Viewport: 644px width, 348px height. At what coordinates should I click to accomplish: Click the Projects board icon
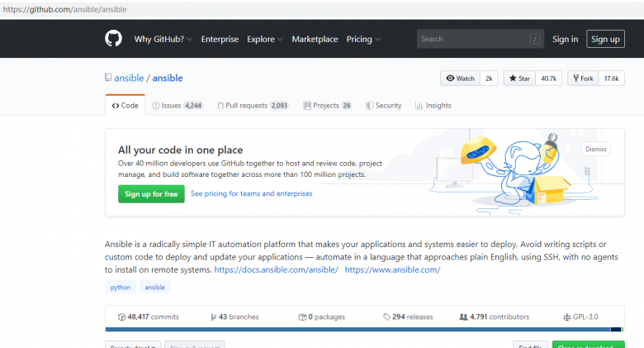click(307, 106)
